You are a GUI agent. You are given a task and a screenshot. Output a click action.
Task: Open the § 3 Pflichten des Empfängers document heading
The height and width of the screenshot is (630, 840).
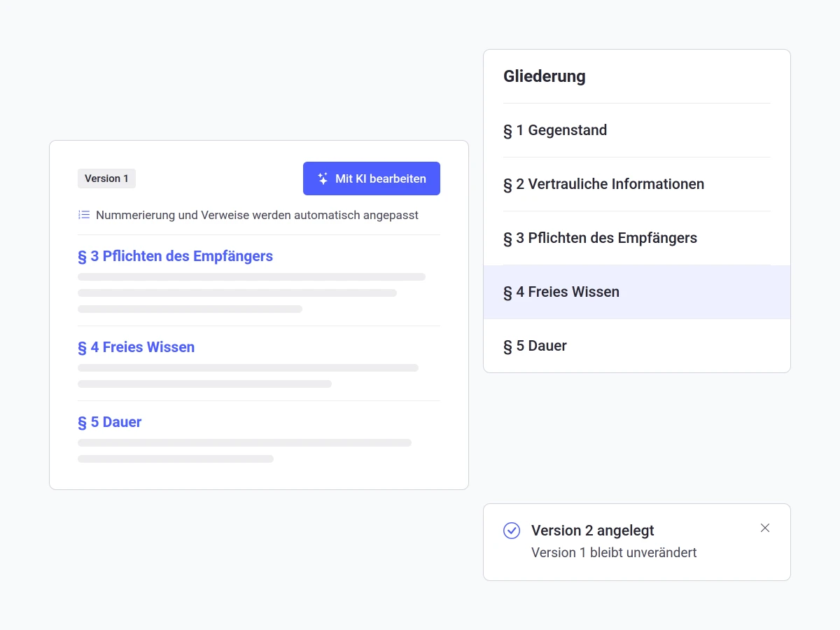tap(175, 256)
